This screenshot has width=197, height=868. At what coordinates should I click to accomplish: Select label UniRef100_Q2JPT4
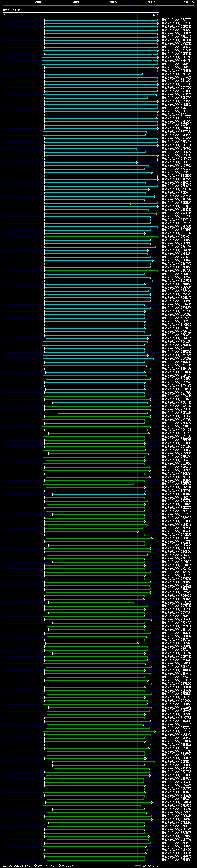pos(177,389)
